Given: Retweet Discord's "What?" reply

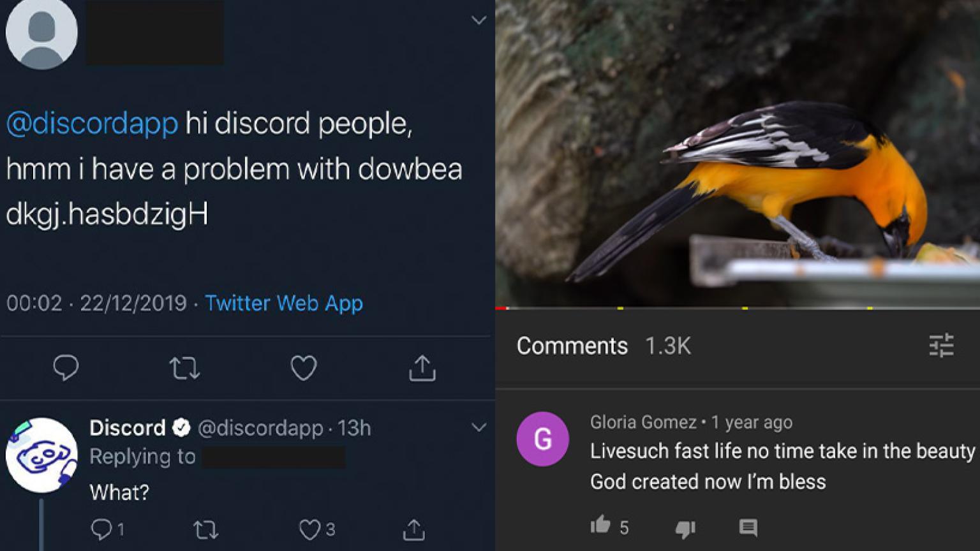Looking at the screenshot, I should (x=205, y=529).
